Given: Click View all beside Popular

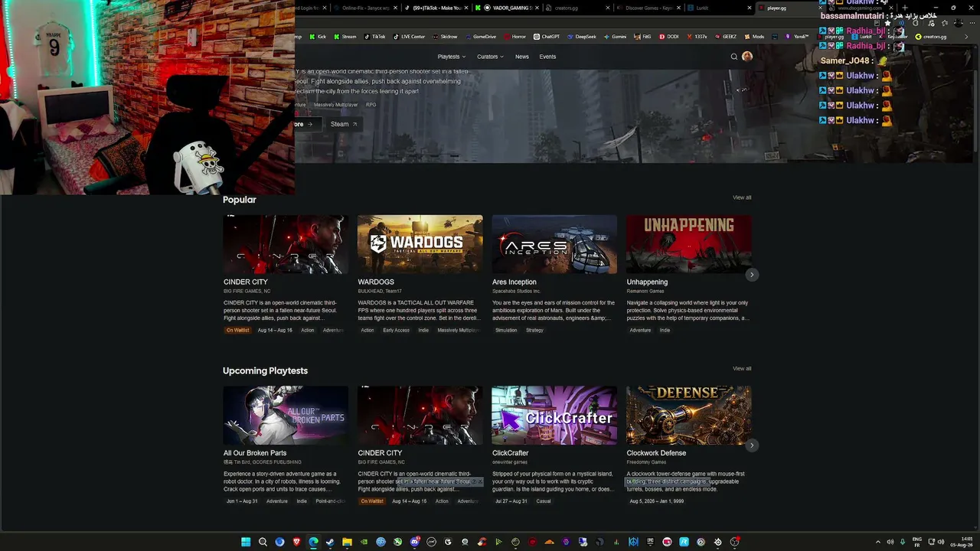Looking at the screenshot, I should [742, 197].
